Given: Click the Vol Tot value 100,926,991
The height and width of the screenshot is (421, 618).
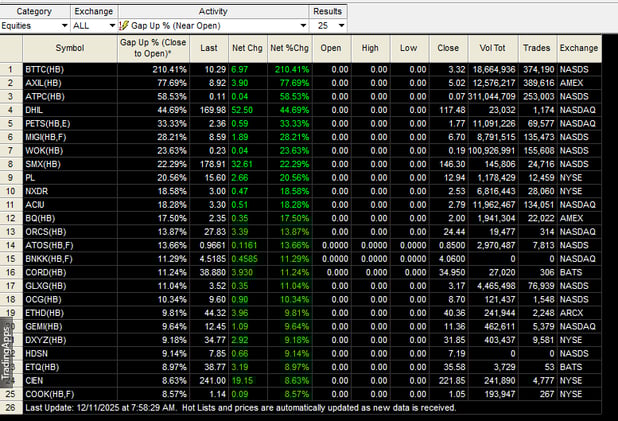Looking at the screenshot, I should pyautogui.click(x=491, y=151).
